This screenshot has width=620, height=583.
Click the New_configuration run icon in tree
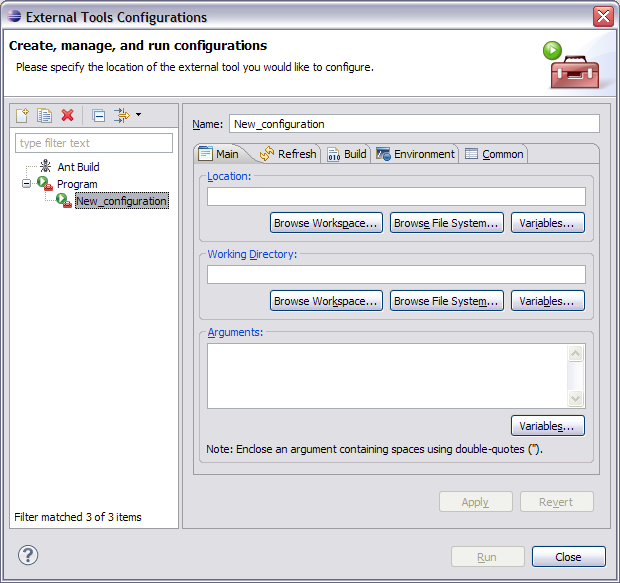click(x=64, y=200)
